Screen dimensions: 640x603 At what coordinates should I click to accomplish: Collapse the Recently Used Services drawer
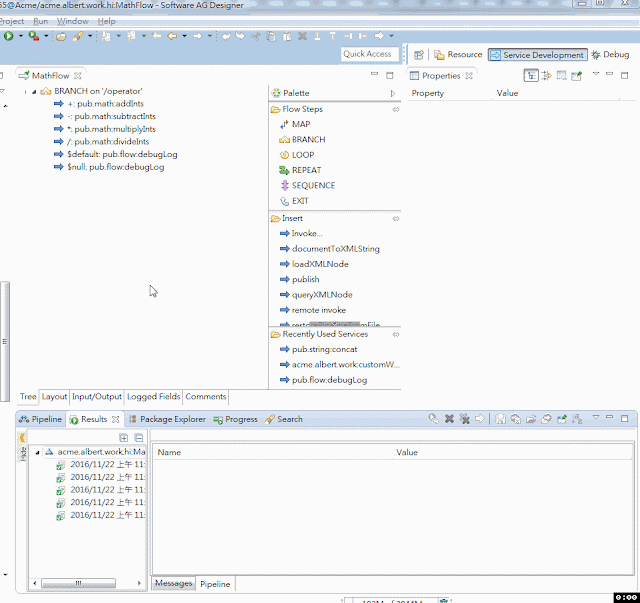[x=396, y=334]
